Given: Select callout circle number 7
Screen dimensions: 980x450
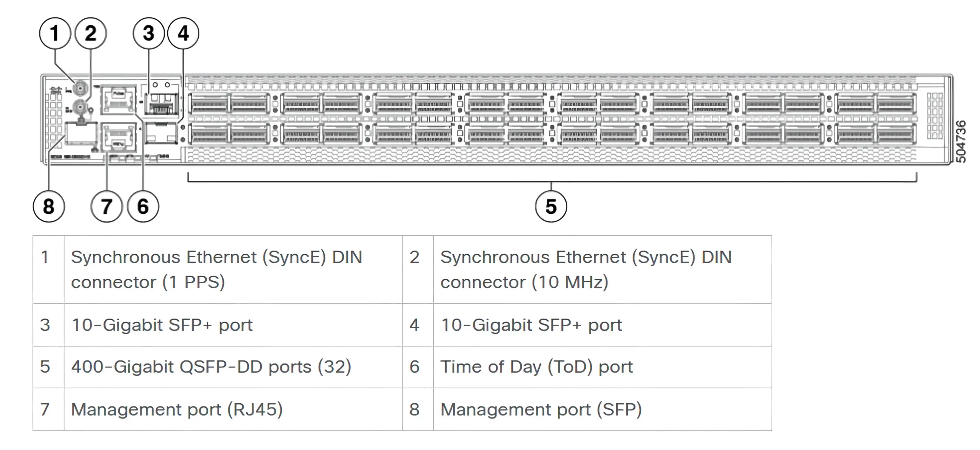Looking at the screenshot, I should [106, 206].
